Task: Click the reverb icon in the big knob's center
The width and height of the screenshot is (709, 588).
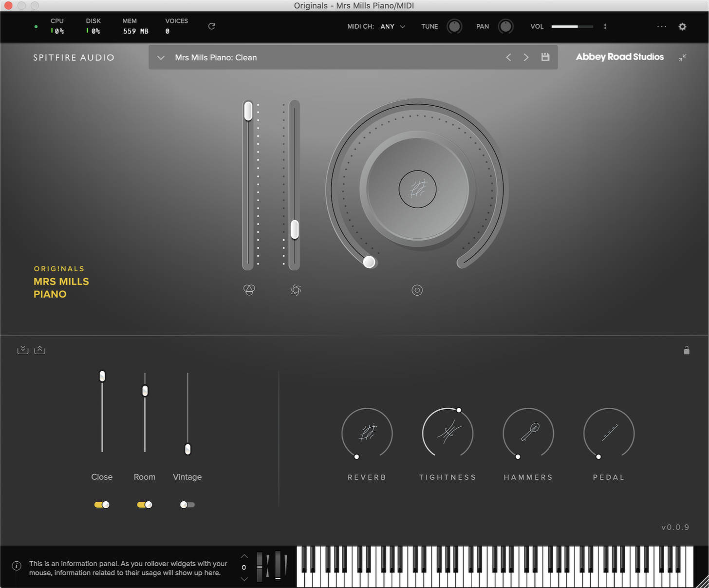Action: pyautogui.click(x=417, y=189)
